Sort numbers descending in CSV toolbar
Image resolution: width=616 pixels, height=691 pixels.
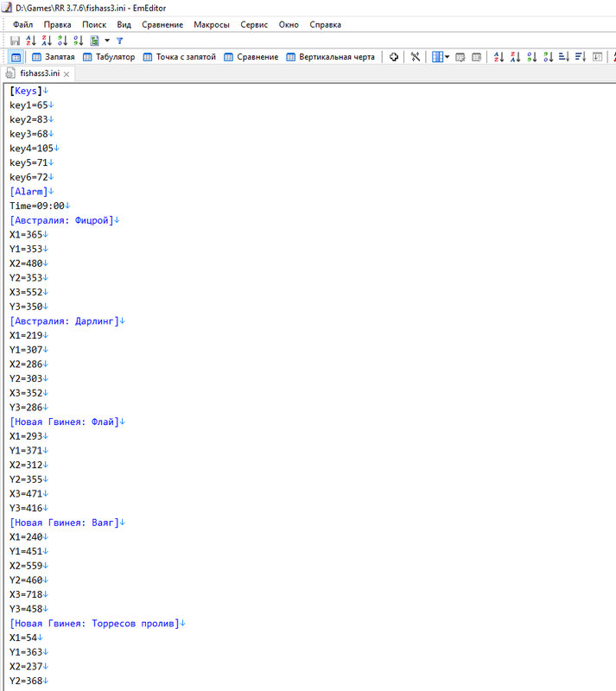click(548, 57)
